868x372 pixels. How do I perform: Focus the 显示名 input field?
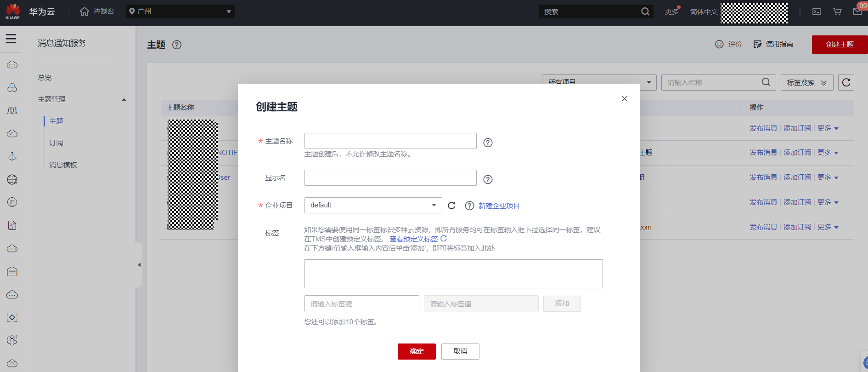tap(390, 177)
